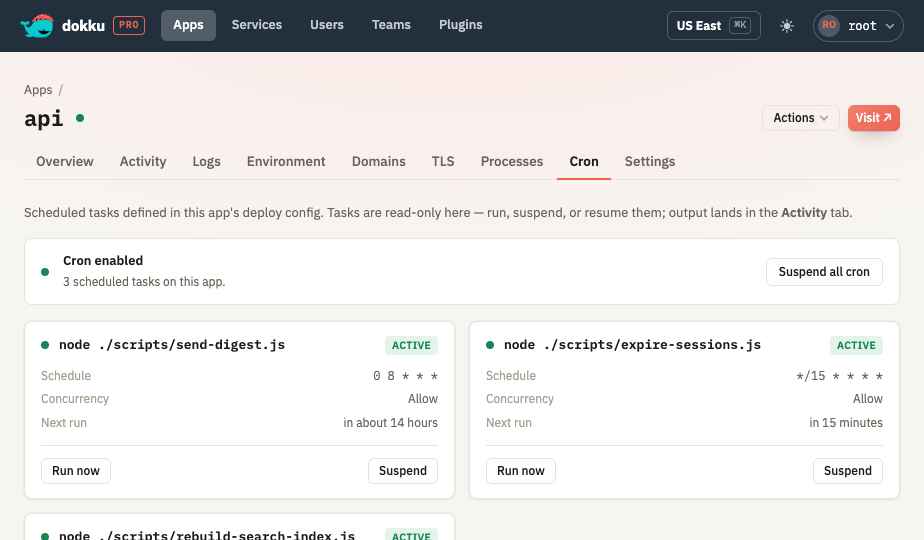924x540 pixels.
Task: Open Apps in top navigation
Action: coord(189,25)
